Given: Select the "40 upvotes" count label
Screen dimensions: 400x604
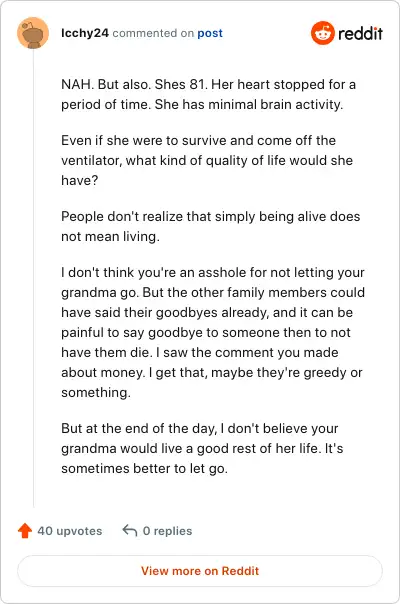Looking at the screenshot, I should tap(70, 531).
